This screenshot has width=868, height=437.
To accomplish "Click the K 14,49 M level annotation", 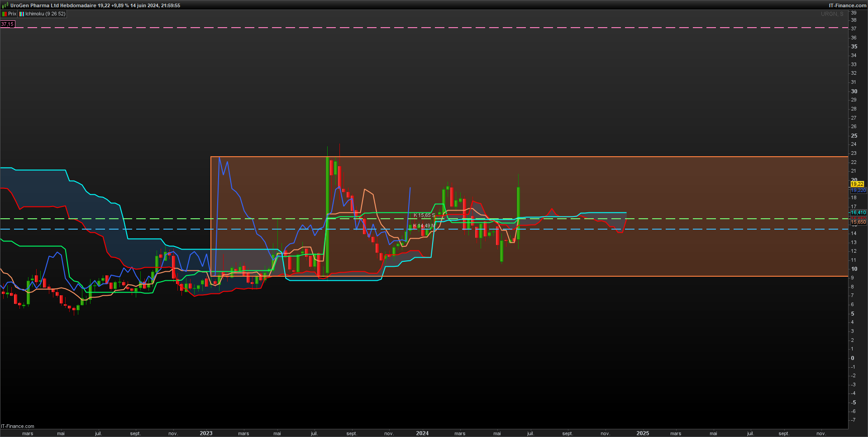I will [x=424, y=226].
